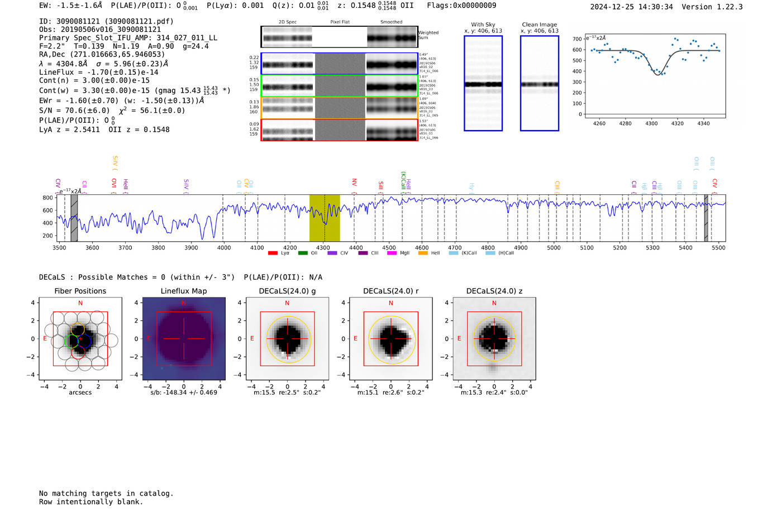This screenshot has width=782, height=532.
Task: Click the red Lyα legend swatch
Action: point(273,253)
